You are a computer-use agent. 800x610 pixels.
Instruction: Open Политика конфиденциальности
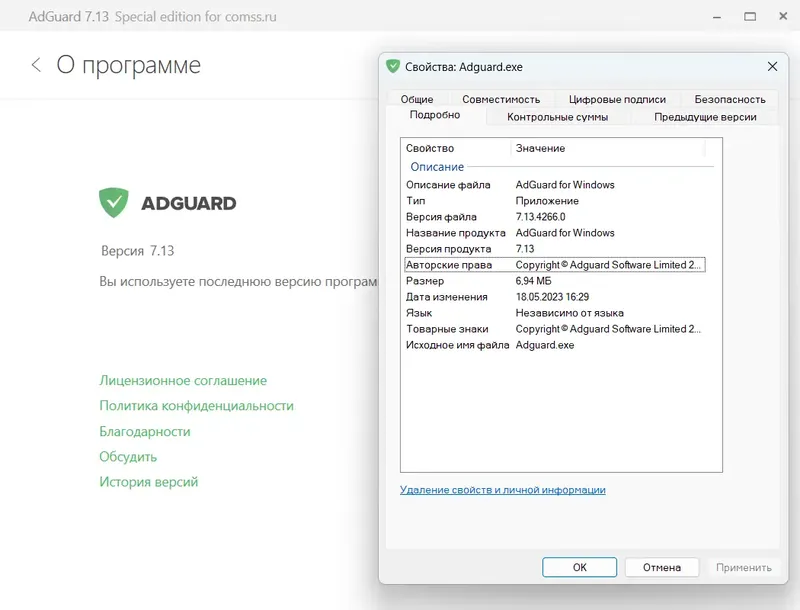click(197, 406)
